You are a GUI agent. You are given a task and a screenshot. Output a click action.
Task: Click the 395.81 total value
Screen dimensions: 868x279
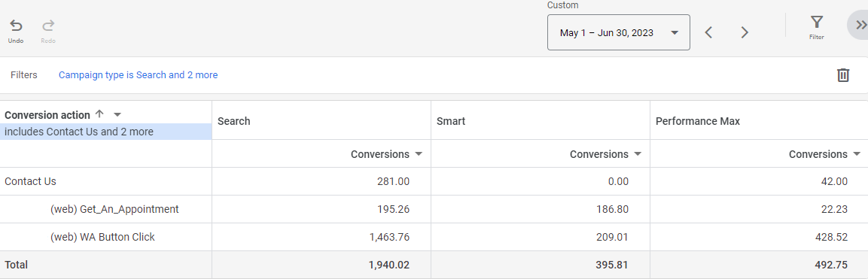click(x=611, y=265)
